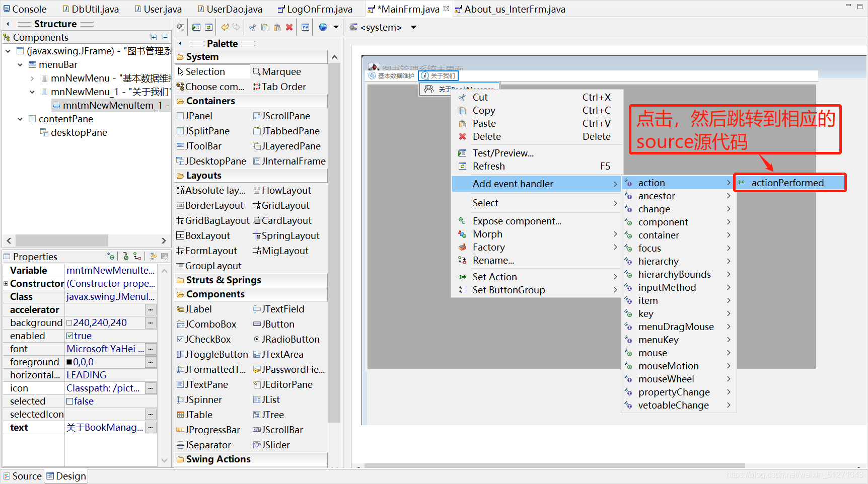
Task: Open the Source tab at the bottom
Action: pos(23,476)
